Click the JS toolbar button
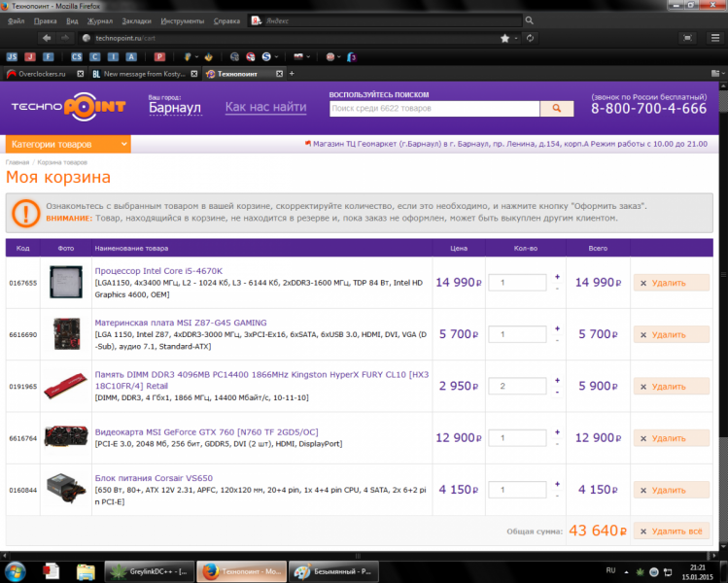Image resolution: width=728 pixels, height=583 pixels. coord(12,56)
